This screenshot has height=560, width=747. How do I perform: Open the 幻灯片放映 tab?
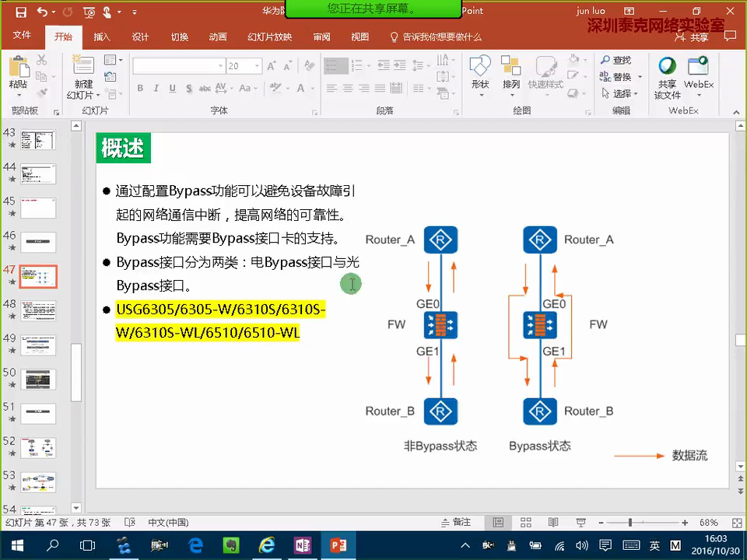[268, 36]
